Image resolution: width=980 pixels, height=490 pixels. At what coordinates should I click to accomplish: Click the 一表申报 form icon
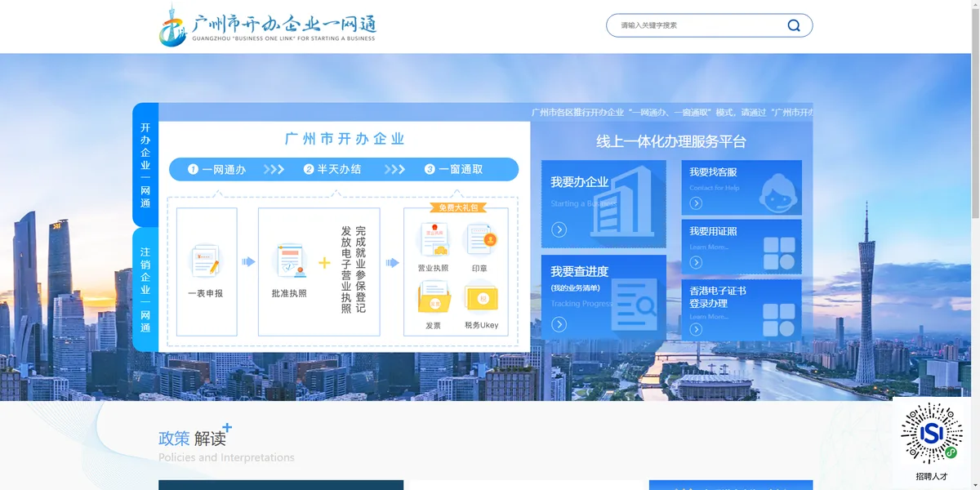[x=205, y=261]
